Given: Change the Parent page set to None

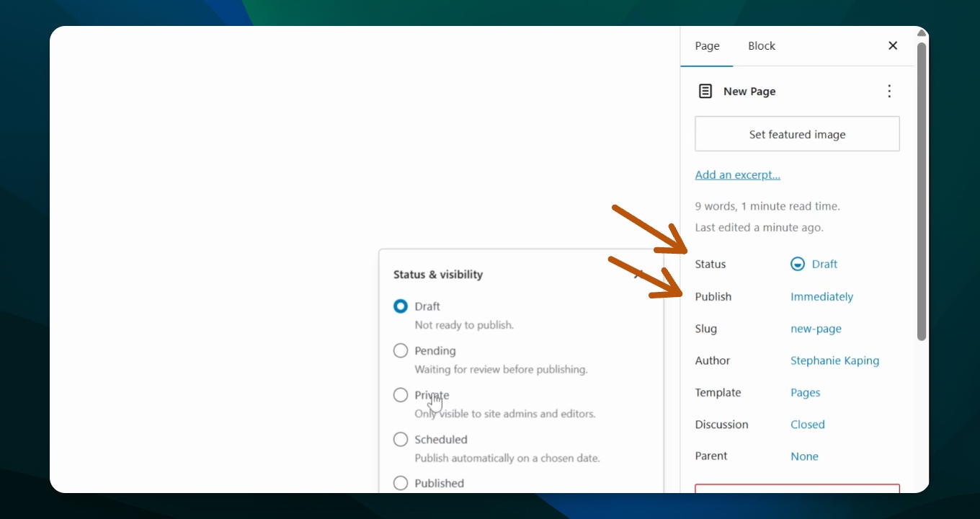Looking at the screenshot, I should [804, 456].
